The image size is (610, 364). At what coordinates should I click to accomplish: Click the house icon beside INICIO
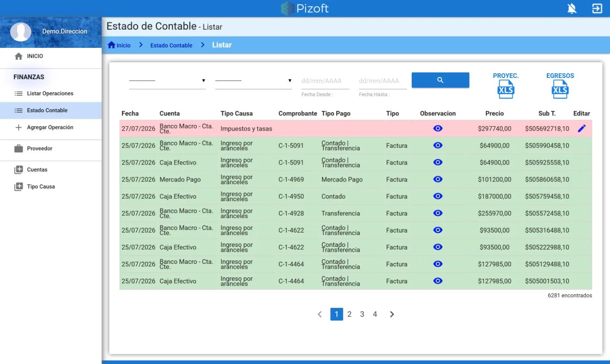pyautogui.click(x=18, y=56)
